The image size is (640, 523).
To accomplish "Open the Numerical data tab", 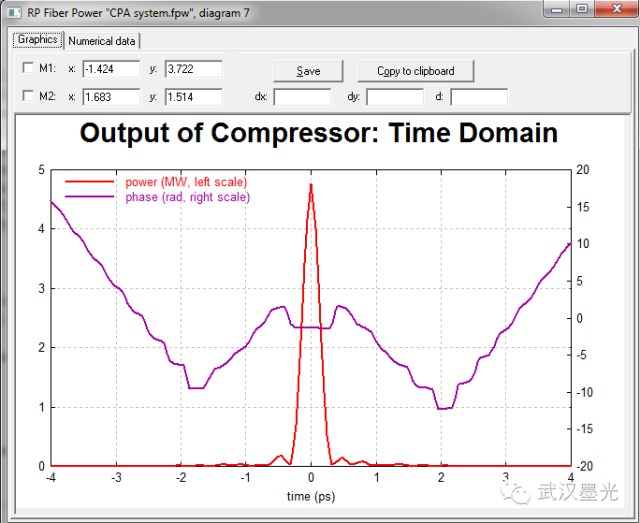I will 101,41.
